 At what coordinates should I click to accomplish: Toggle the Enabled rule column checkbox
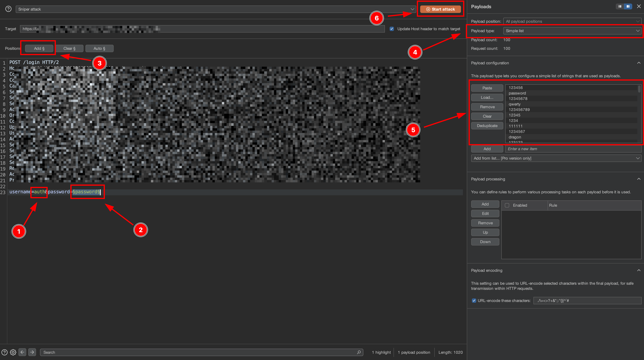coord(507,205)
